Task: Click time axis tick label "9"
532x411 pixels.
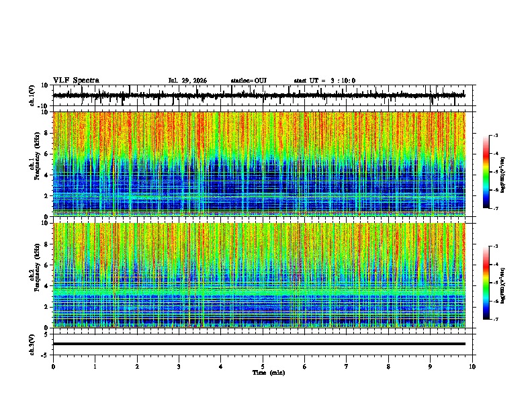Action: tap(430, 367)
